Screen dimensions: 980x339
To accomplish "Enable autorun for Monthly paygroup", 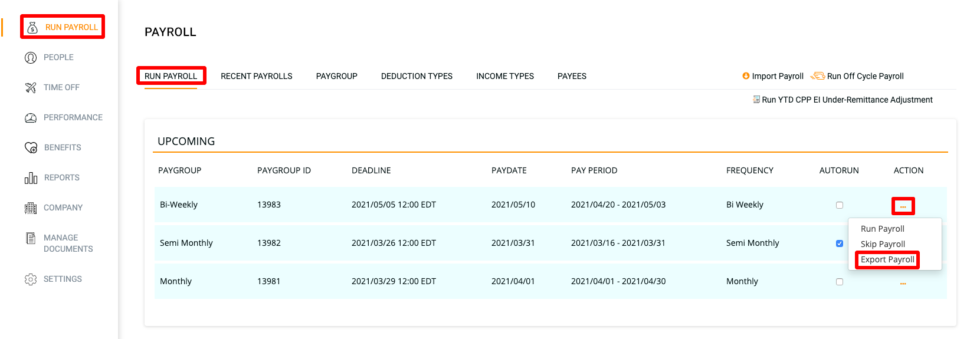I will (840, 282).
